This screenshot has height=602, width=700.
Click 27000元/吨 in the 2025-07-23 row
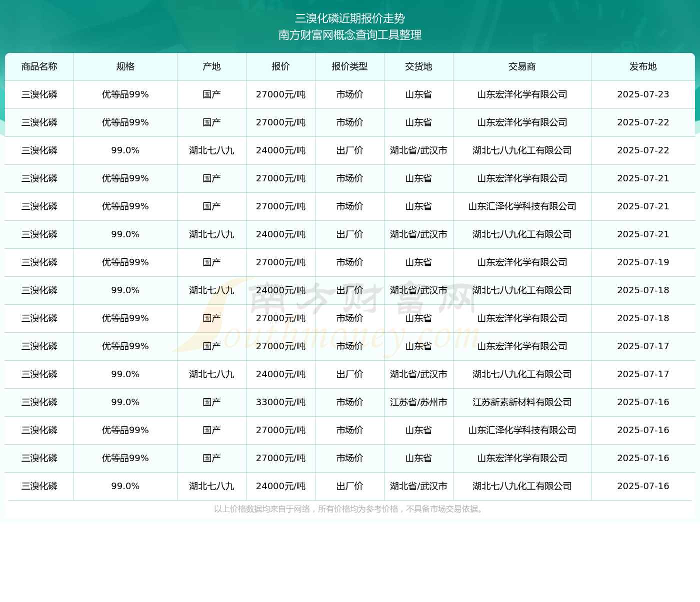[x=281, y=94]
